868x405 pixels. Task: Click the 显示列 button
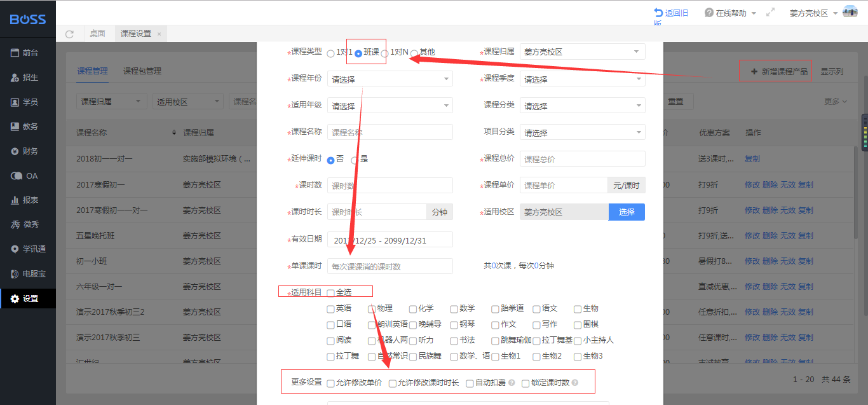[832, 72]
